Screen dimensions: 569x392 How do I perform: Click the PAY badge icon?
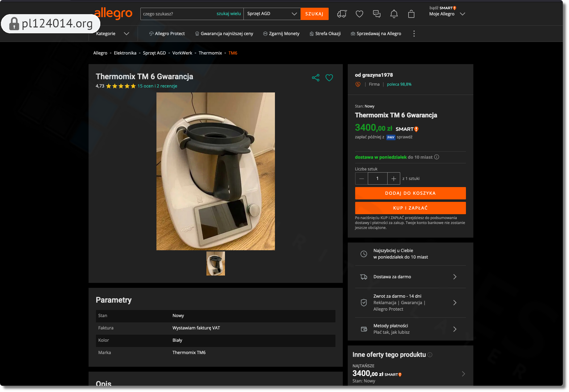coord(391,137)
